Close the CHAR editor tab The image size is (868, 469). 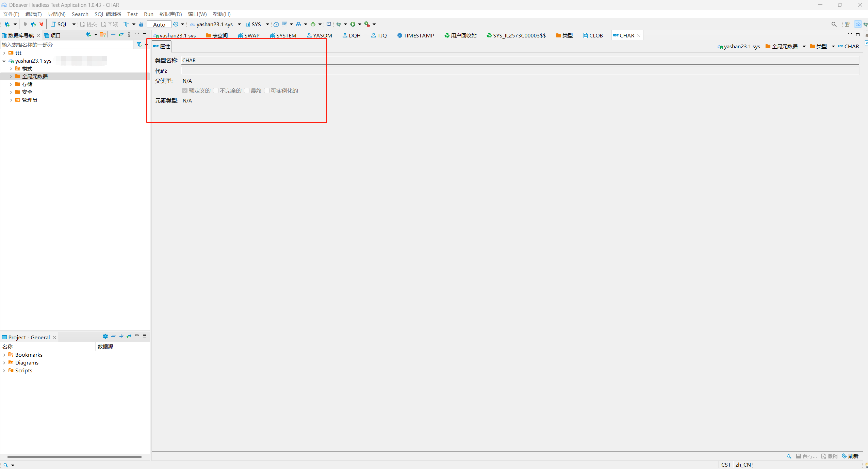click(639, 35)
